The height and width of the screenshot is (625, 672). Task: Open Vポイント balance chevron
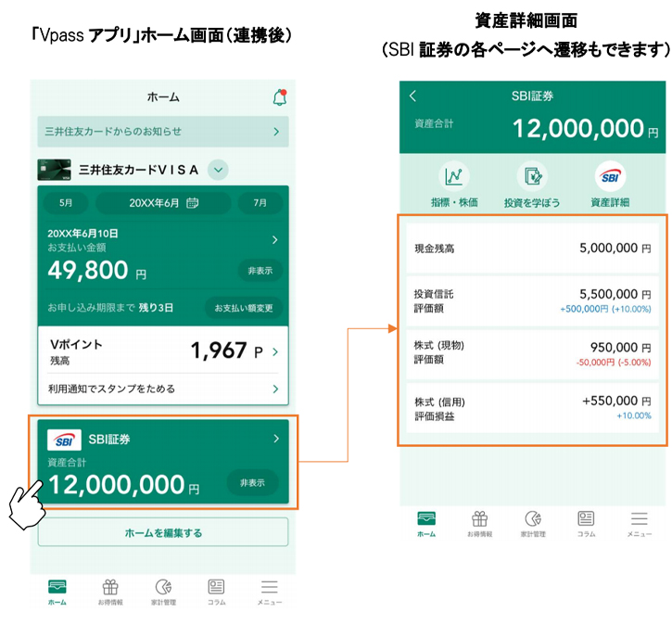coord(275,352)
